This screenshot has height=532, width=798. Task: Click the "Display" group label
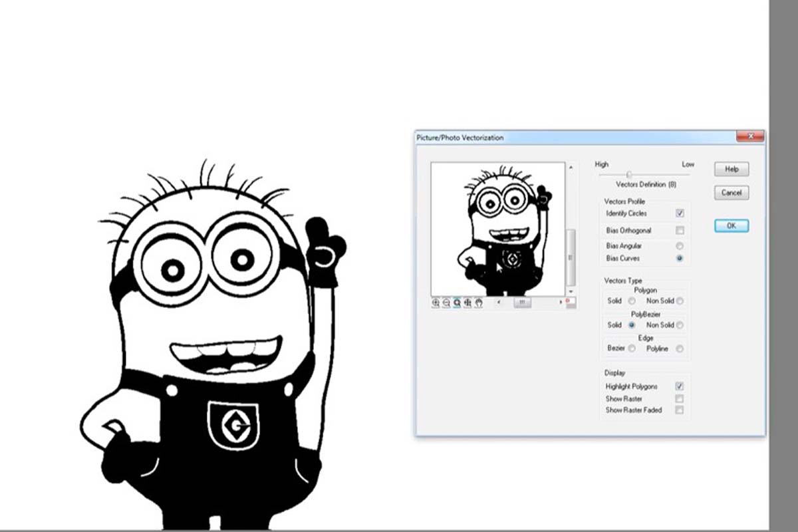[x=615, y=373]
